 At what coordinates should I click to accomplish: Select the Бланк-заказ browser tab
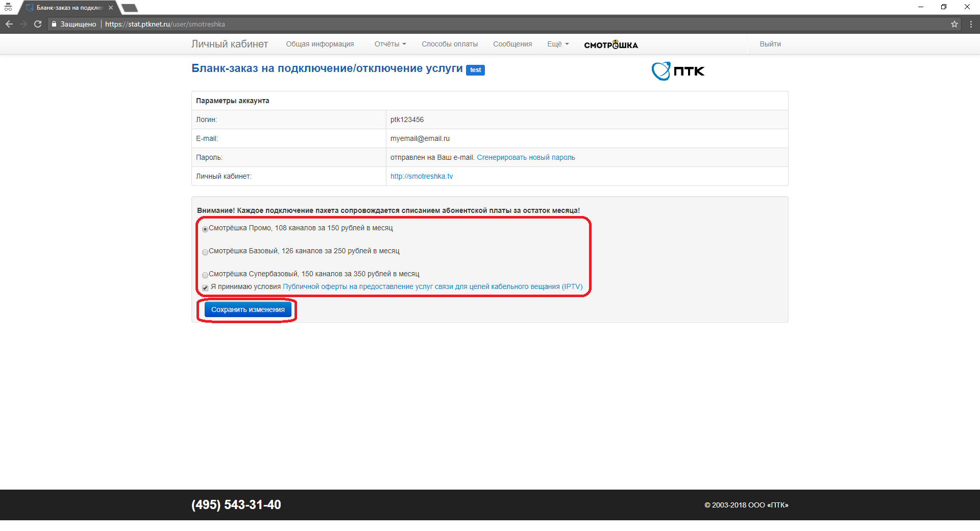click(x=69, y=8)
